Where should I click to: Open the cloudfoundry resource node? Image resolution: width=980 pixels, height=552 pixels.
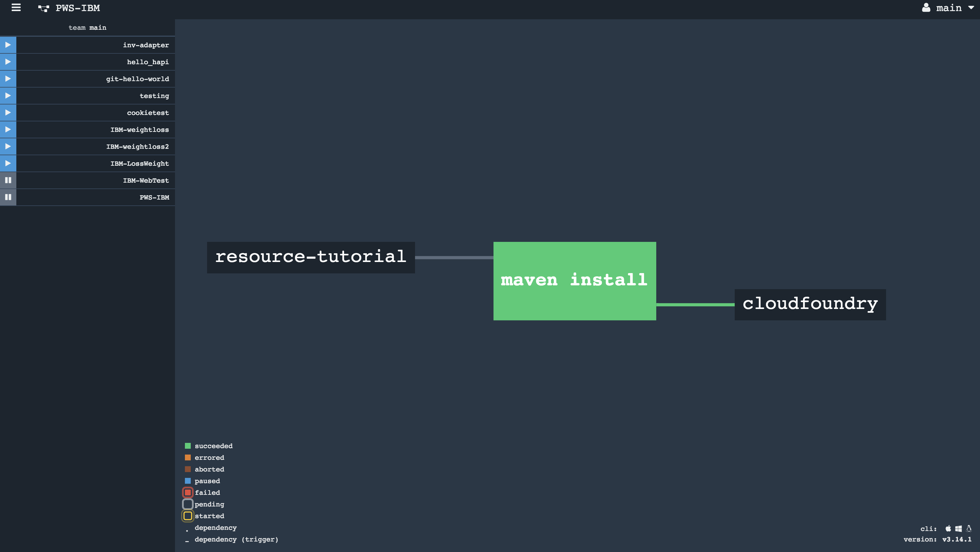click(x=810, y=304)
